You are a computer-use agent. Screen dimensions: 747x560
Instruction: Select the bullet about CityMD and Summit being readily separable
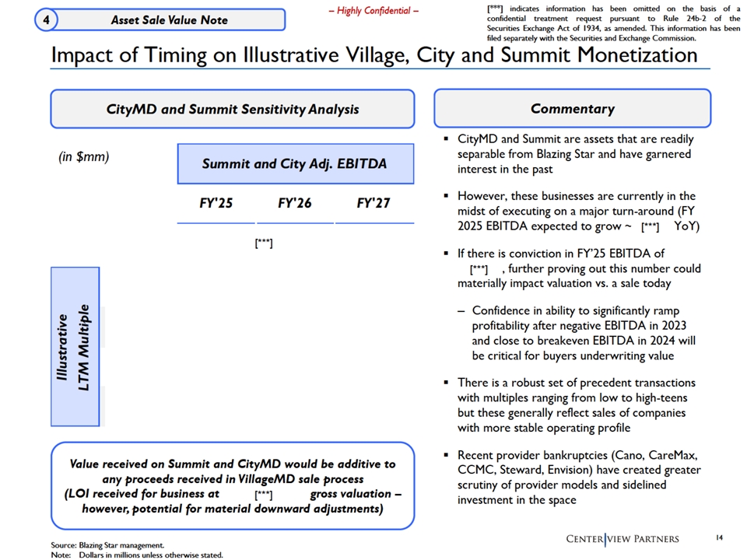574,154
